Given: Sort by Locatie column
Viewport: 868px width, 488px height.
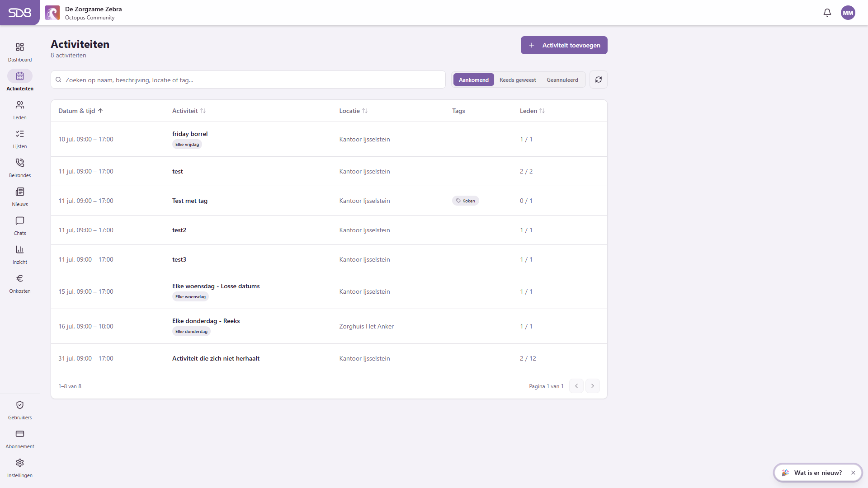Looking at the screenshot, I should 354,111.
